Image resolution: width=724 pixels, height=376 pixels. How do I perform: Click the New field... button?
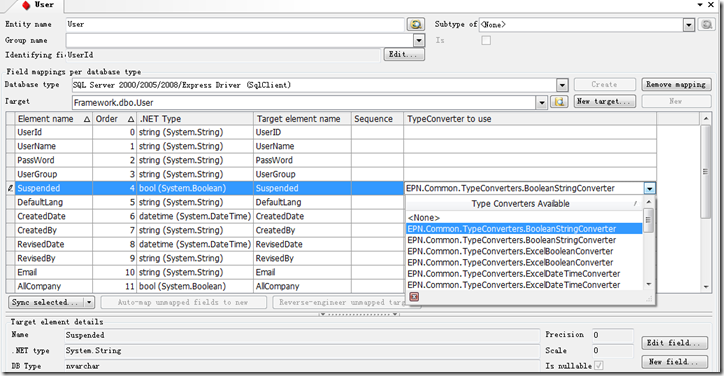click(674, 362)
